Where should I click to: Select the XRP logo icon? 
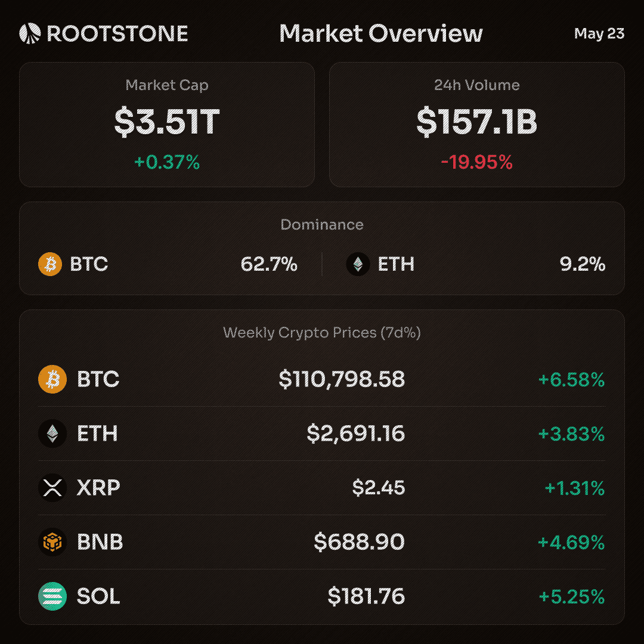[x=52, y=488]
